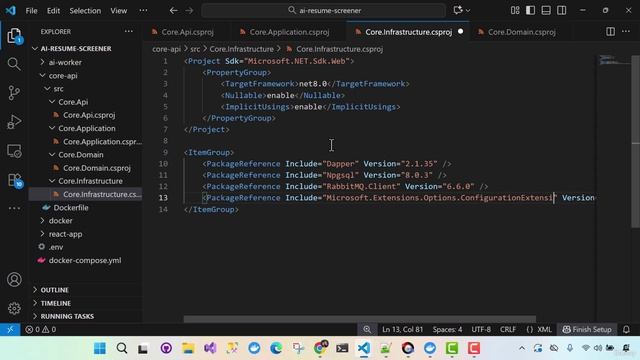Open Core.Domain.csproj in the Explorer tree
Screen dimensions: 640x360
[x=97, y=168]
